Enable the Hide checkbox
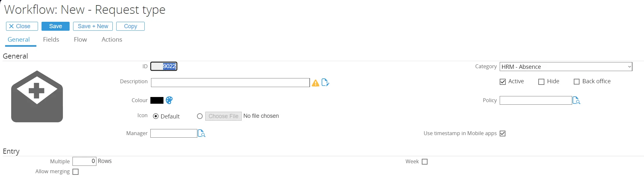Image resolution: width=644 pixels, height=178 pixels. [541, 82]
